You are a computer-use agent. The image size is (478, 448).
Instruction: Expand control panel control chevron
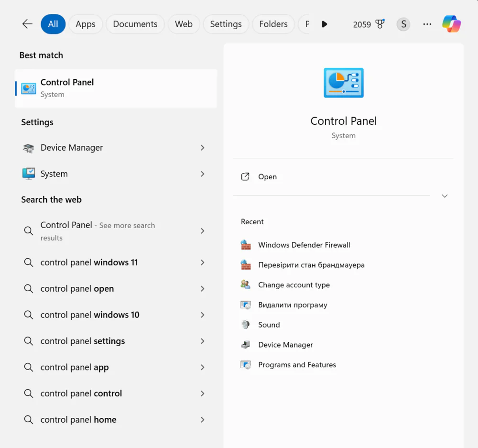coord(202,393)
